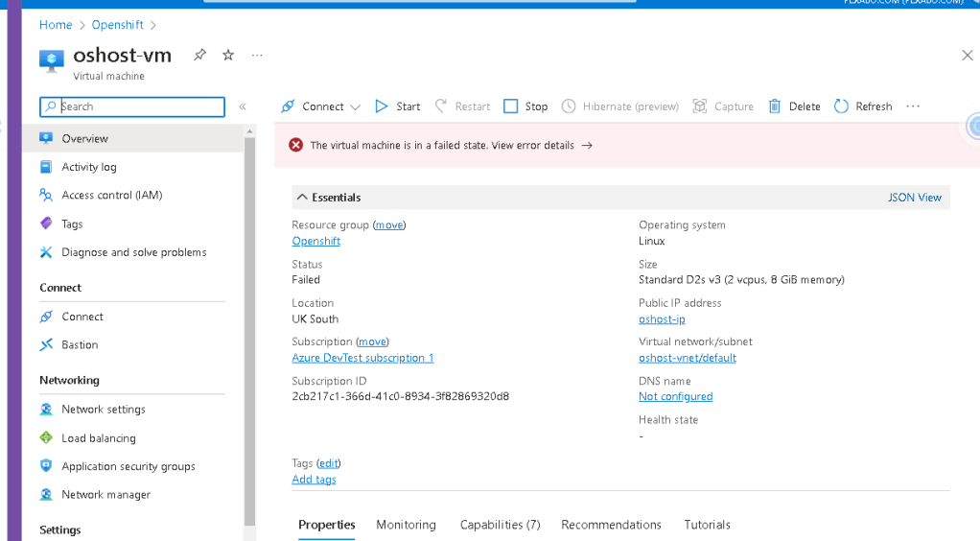The width and height of the screenshot is (980, 541).
Task: Open the Openshift resource group link
Action: 316,241
